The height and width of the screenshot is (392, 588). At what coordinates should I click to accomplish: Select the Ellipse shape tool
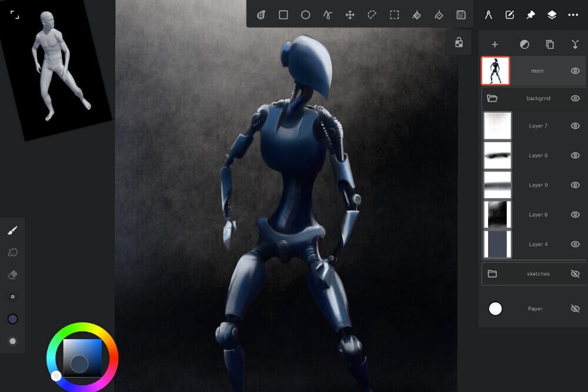coord(305,15)
